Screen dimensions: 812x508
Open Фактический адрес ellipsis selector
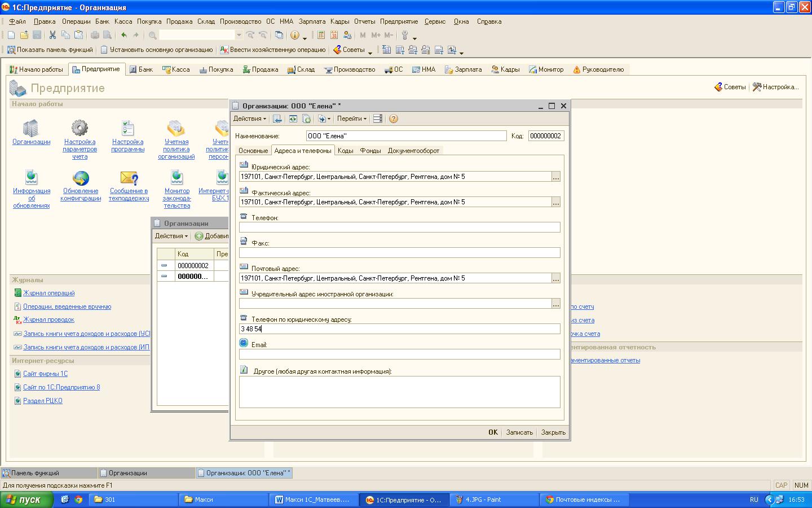coord(556,202)
